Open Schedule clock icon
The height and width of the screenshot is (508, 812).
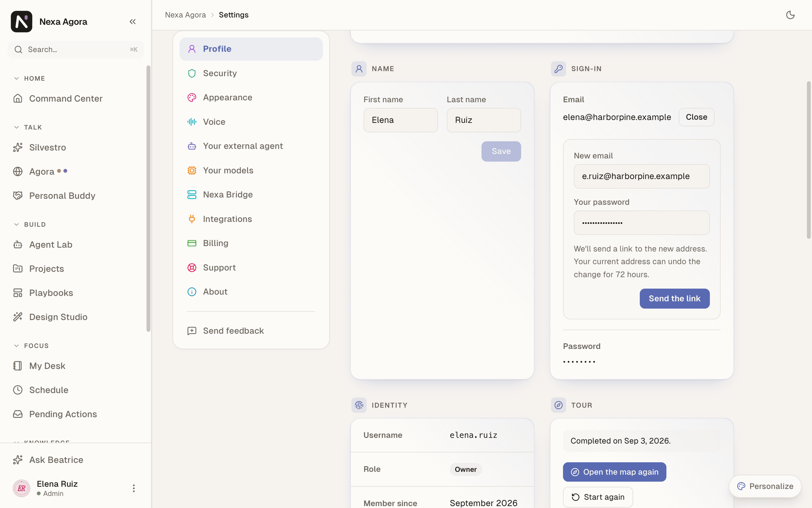click(x=18, y=390)
